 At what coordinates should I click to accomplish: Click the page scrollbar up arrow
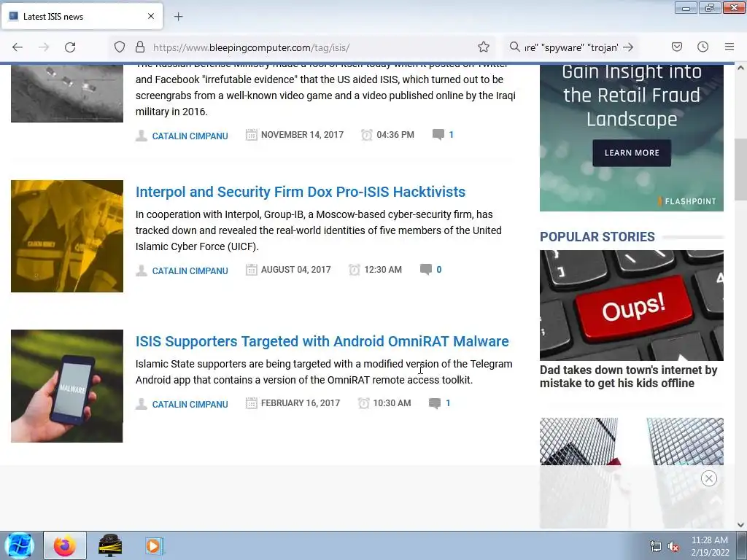(x=740, y=68)
